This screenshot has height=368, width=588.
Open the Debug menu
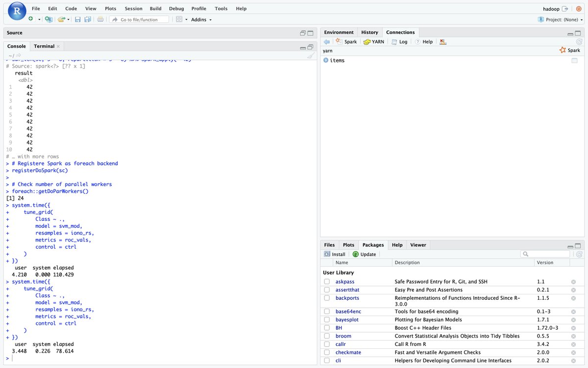click(x=176, y=9)
